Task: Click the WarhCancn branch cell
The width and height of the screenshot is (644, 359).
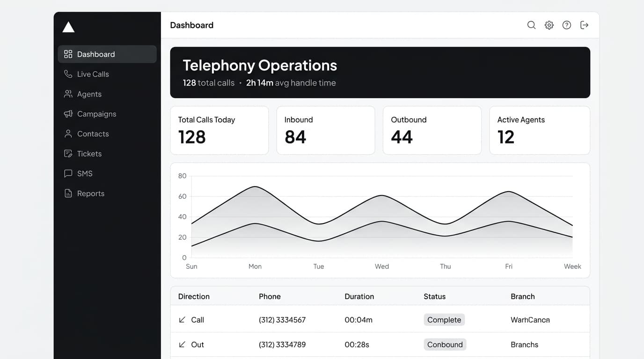Action: click(530, 320)
